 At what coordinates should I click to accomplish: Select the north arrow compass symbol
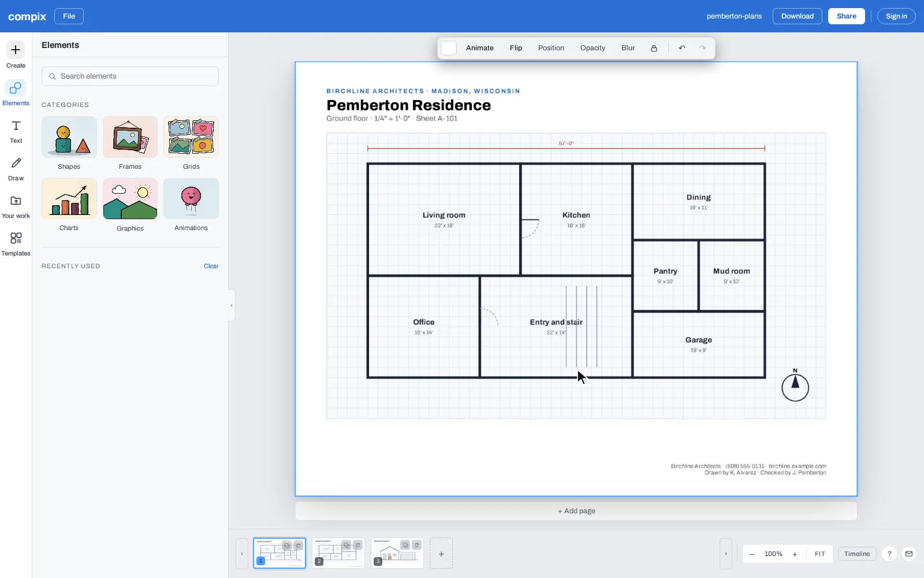(x=795, y=385)
